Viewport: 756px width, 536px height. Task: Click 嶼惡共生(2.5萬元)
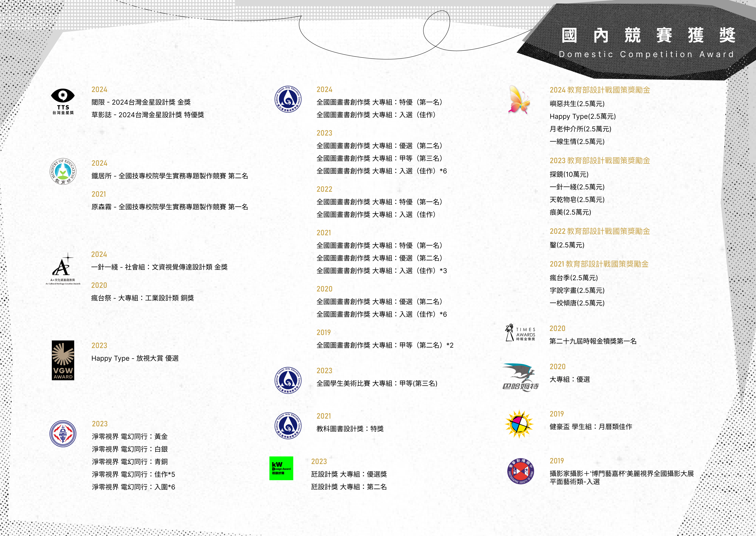(x=577, y=104)
